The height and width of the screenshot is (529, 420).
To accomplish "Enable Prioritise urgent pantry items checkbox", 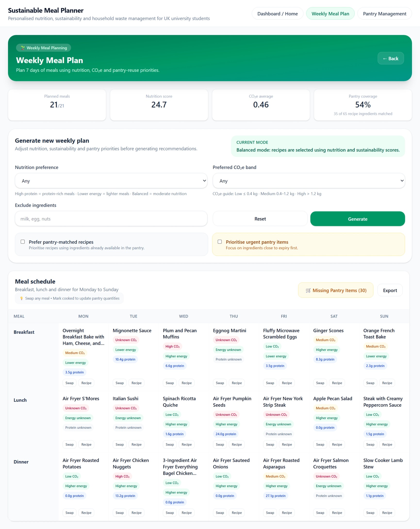I will click(x=220, y=242).
